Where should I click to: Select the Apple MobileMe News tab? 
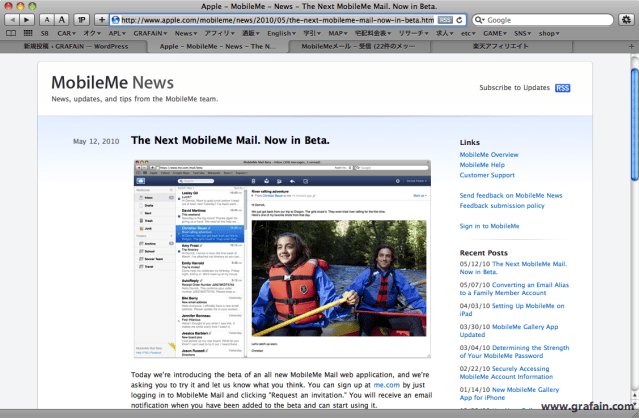(x=218, y=46)
